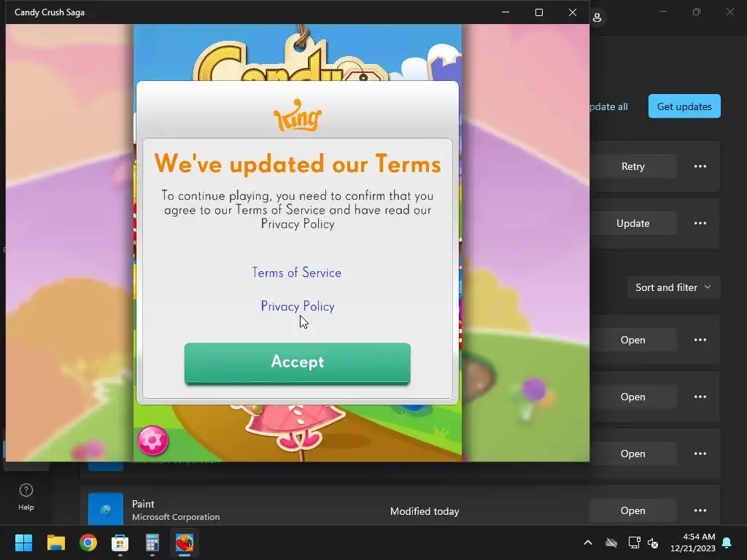Screen dimensions: 747x560
Task: Open the Privacy Policy link
Action: tap(298, 306)
